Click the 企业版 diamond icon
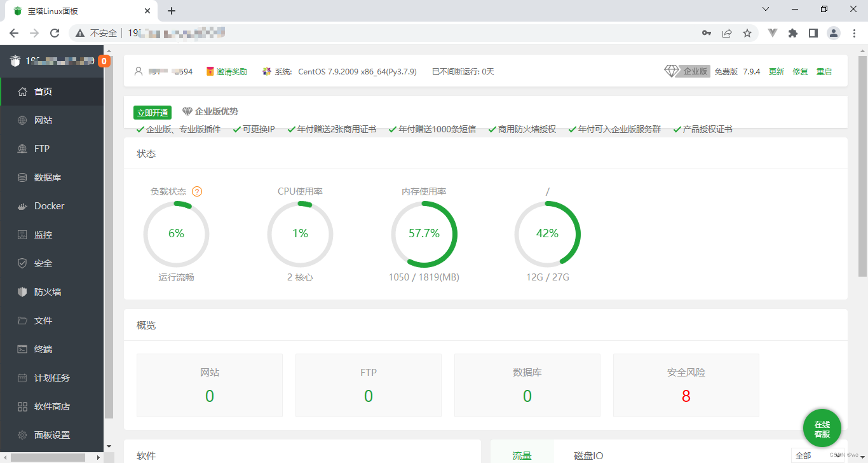Screen dimensions: 868x463 [x=672, y=71]
